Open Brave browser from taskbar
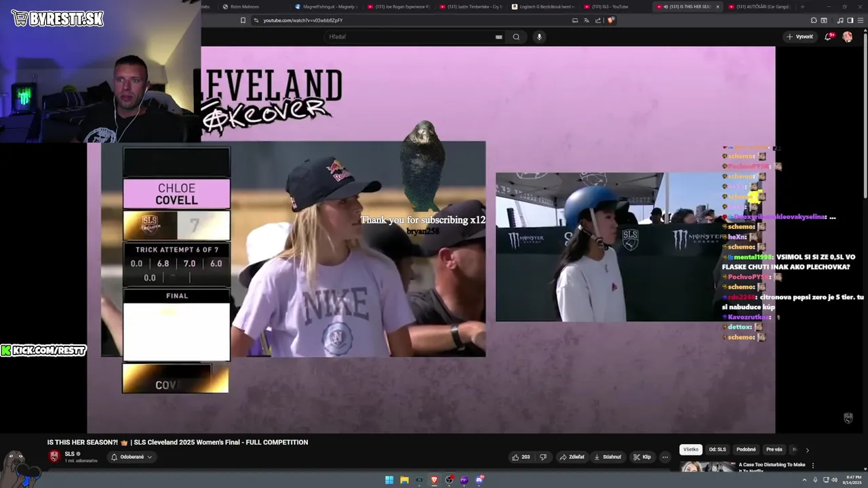Screen dimensions: 868x488 pos(434,480)
